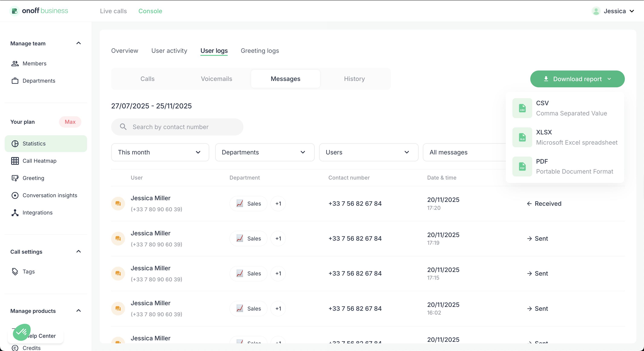Click +1 departments badge in 17:15 row
644x351 pixels.
click(278, 273)
